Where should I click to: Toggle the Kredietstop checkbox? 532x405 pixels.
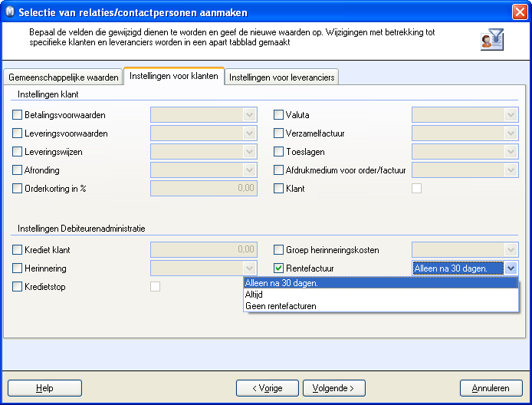17,287
